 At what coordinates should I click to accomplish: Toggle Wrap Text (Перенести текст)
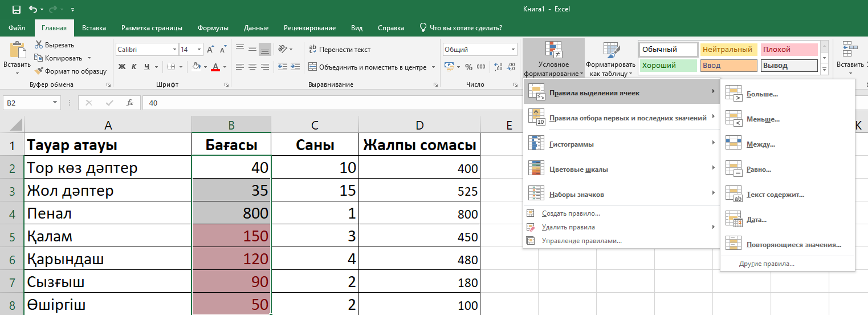click(339, 50)
